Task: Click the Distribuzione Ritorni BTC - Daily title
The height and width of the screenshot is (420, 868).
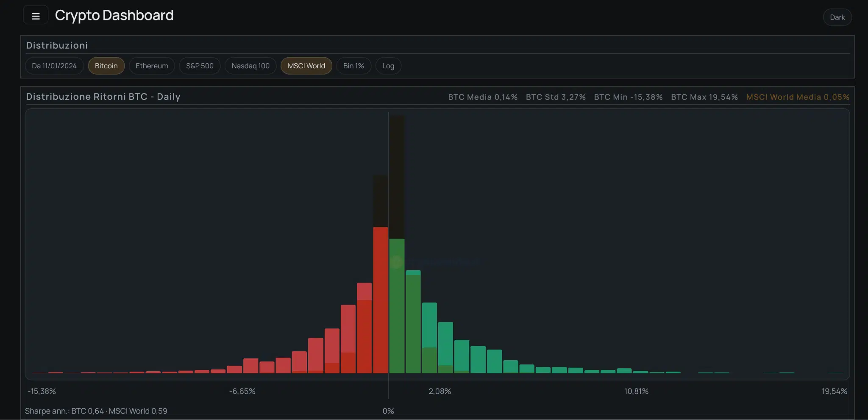Action: 103,96
